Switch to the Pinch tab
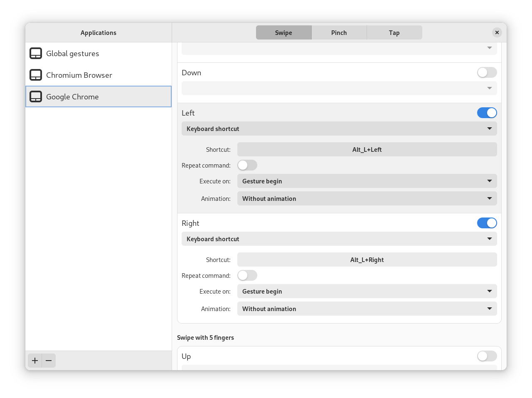The height and width of the screenshot is (398, 532). [339, 32]
